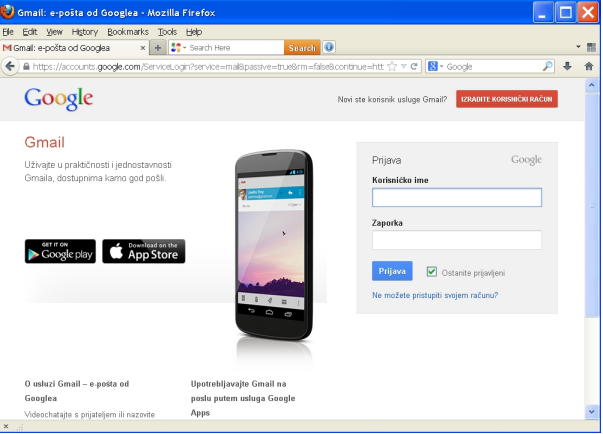This screenshot has height=434, width=603.
Task: Click 'Novi ste korisnik usluge Gmail?' text
Action: 392,100
